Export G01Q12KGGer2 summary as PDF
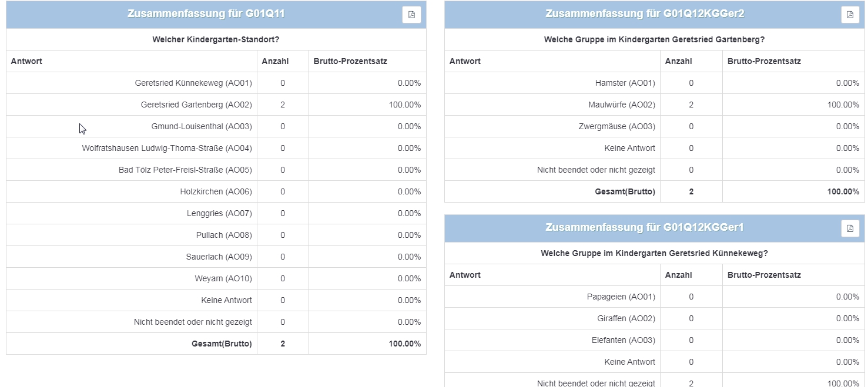868x387 pixels. pos(850,15)
